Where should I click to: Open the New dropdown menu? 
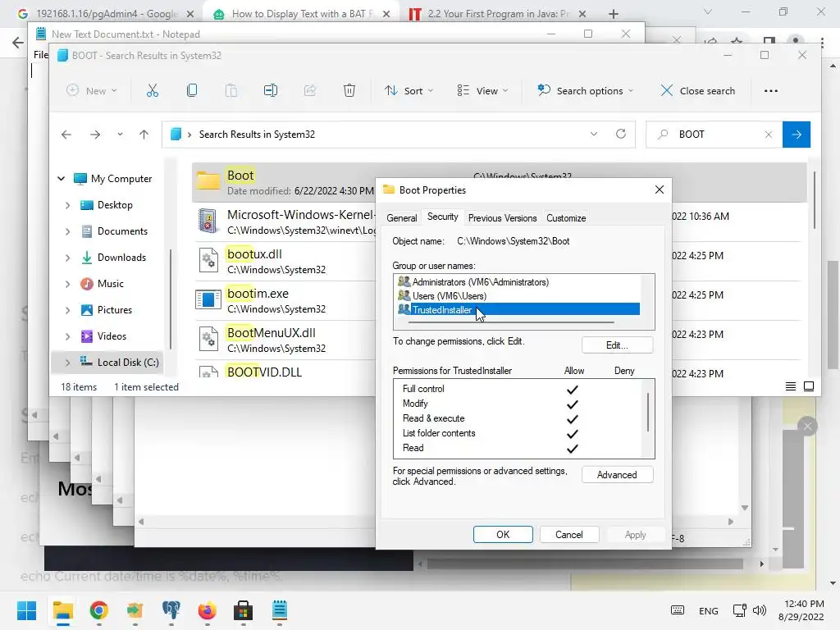click(92, 90)
